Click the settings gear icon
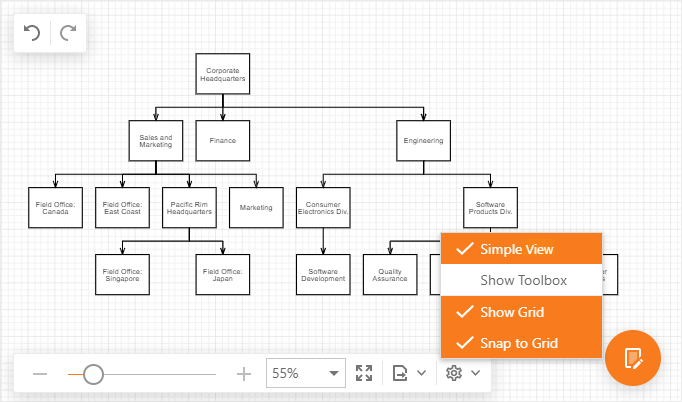 coord(454,374)
